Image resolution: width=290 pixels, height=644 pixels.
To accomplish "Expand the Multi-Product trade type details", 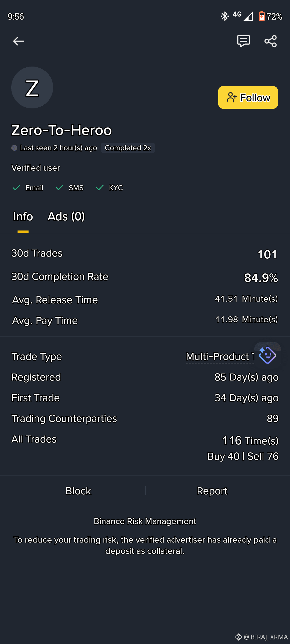I will click(x=220, y=357).
